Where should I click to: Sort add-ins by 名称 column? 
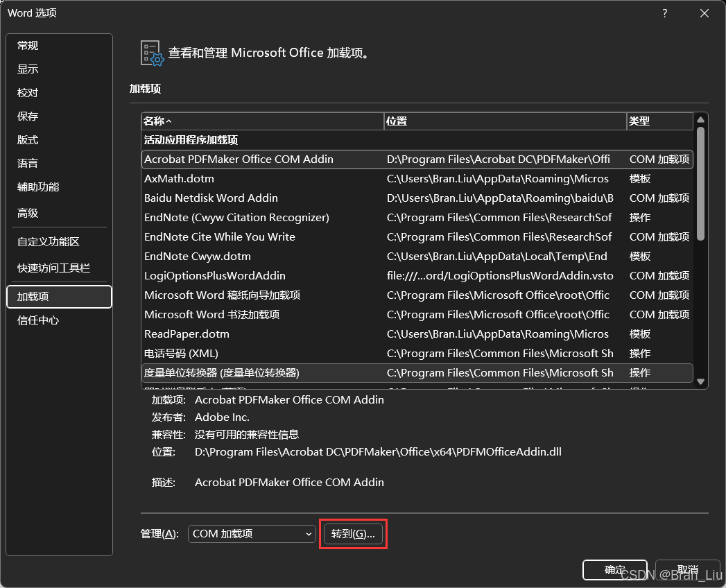click(x=263, y=121)
